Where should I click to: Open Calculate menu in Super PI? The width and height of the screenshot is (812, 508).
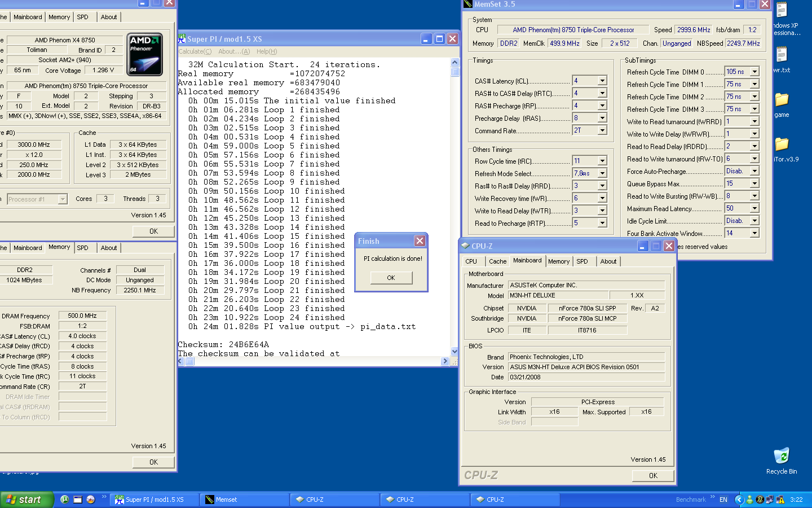point(195,51)
